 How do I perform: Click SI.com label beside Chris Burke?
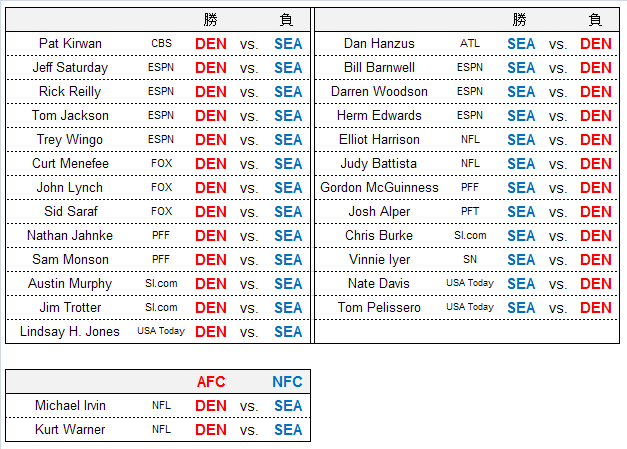[x=470, y=235]
